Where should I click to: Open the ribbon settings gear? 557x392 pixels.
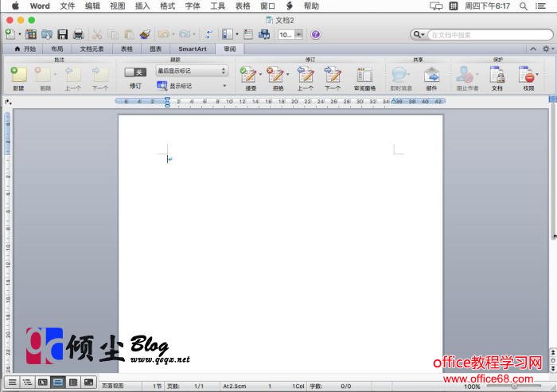(x=546, y=49)
